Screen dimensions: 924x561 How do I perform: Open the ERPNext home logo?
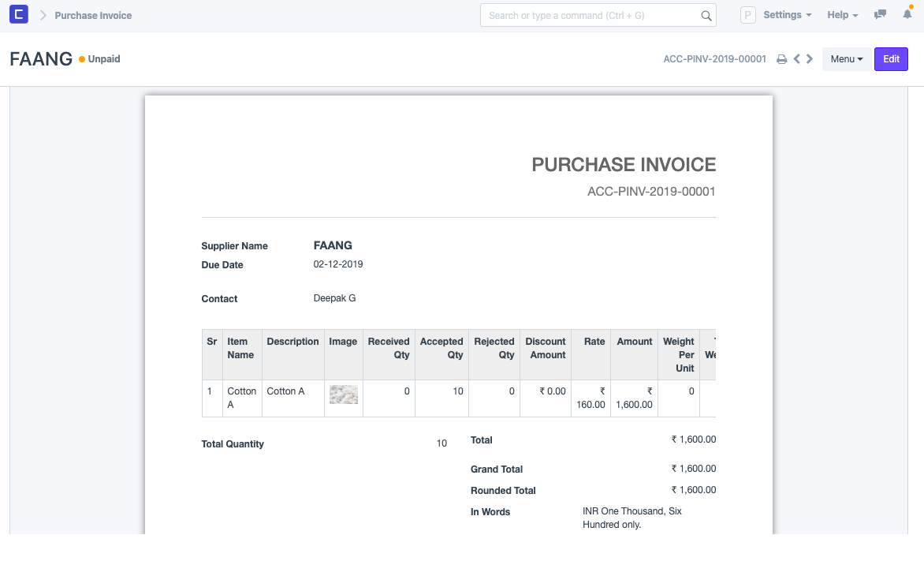[x=19, y=14]
